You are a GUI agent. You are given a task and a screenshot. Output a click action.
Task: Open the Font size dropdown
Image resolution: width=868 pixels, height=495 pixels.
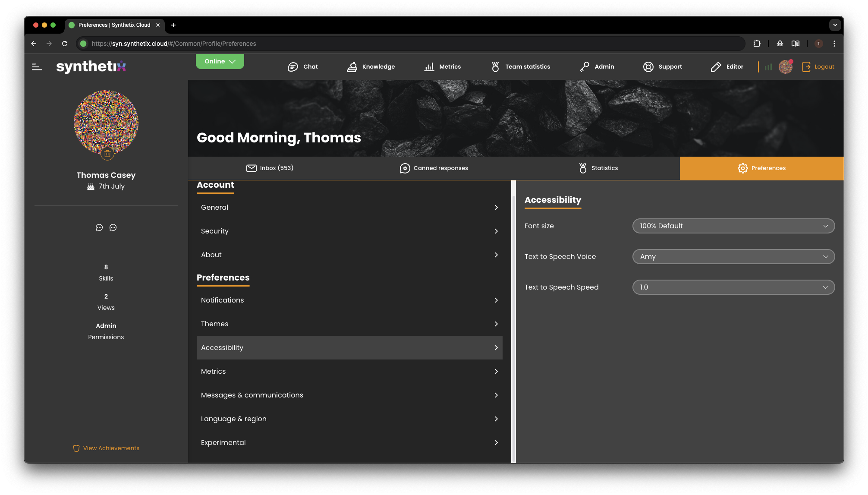[733, 226]
